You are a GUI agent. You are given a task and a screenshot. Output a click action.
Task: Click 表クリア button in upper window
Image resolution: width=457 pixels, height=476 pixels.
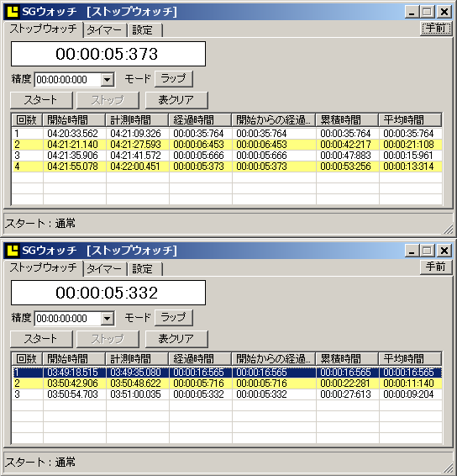point(176,100)
